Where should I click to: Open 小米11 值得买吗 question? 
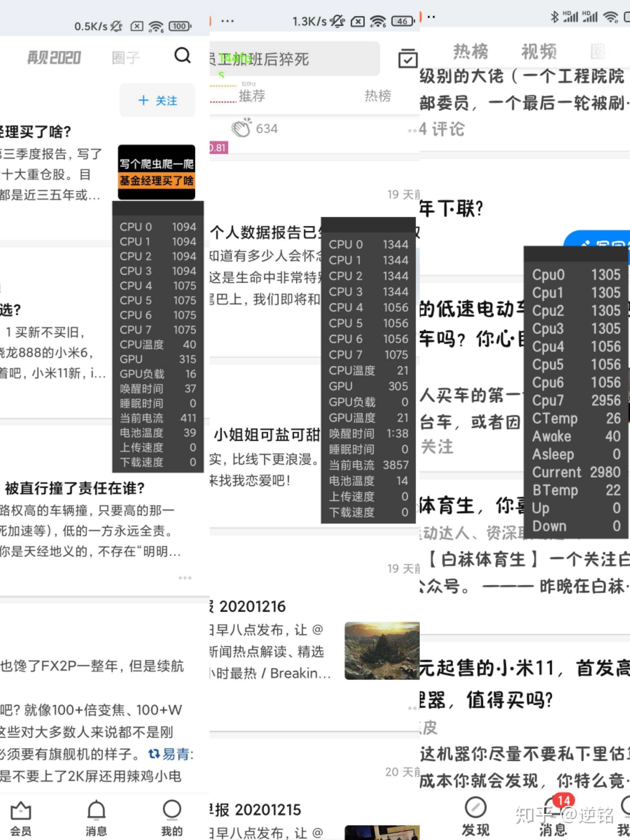pos(525,684)
